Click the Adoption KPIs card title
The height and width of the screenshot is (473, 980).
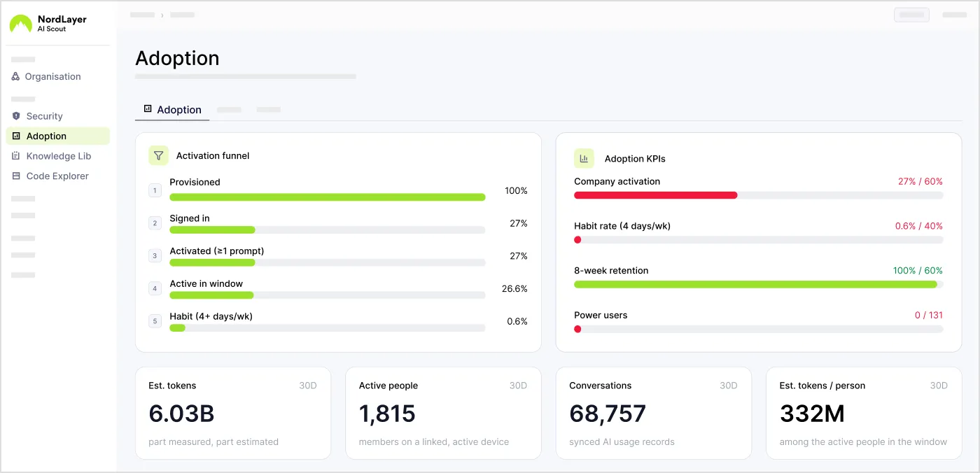[635, 159]
